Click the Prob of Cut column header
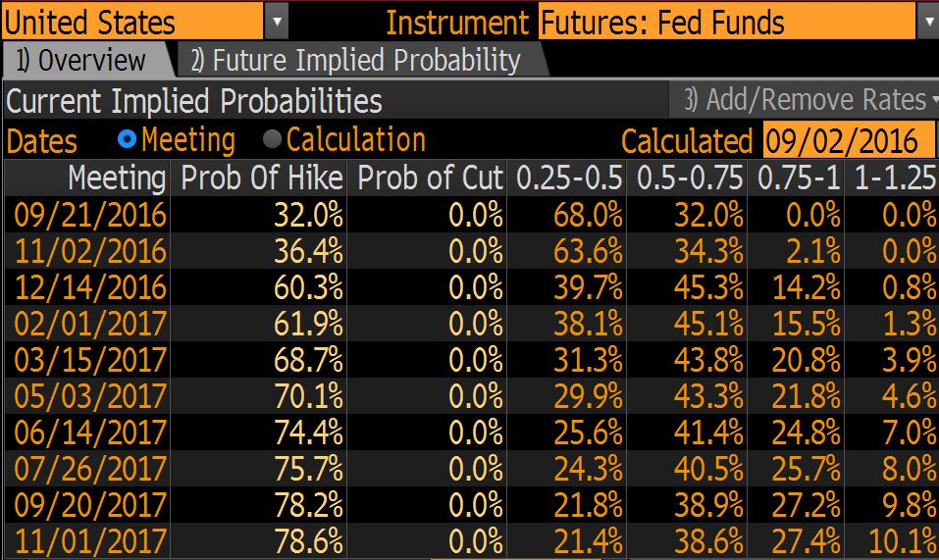 click(x=430, y=178)
